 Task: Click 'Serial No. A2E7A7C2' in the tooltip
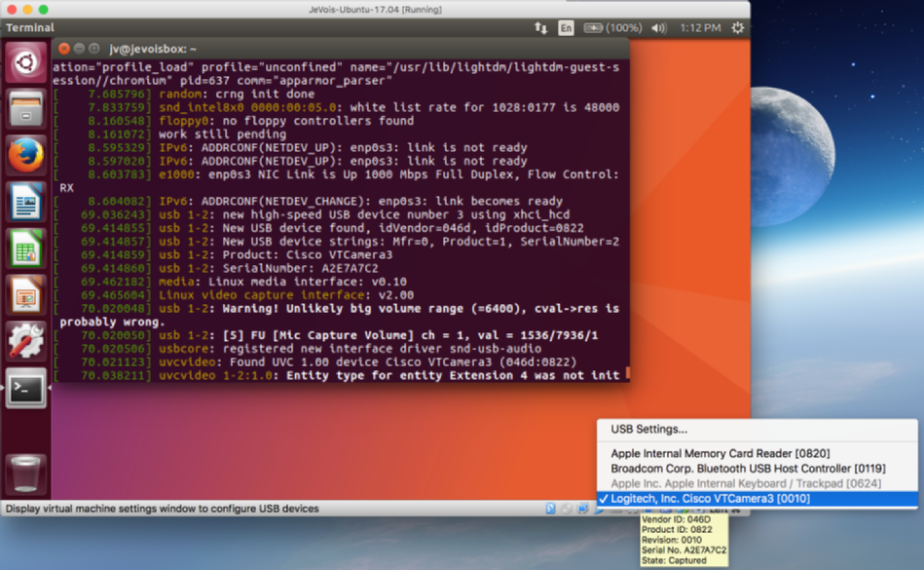[x=684, y=550]
